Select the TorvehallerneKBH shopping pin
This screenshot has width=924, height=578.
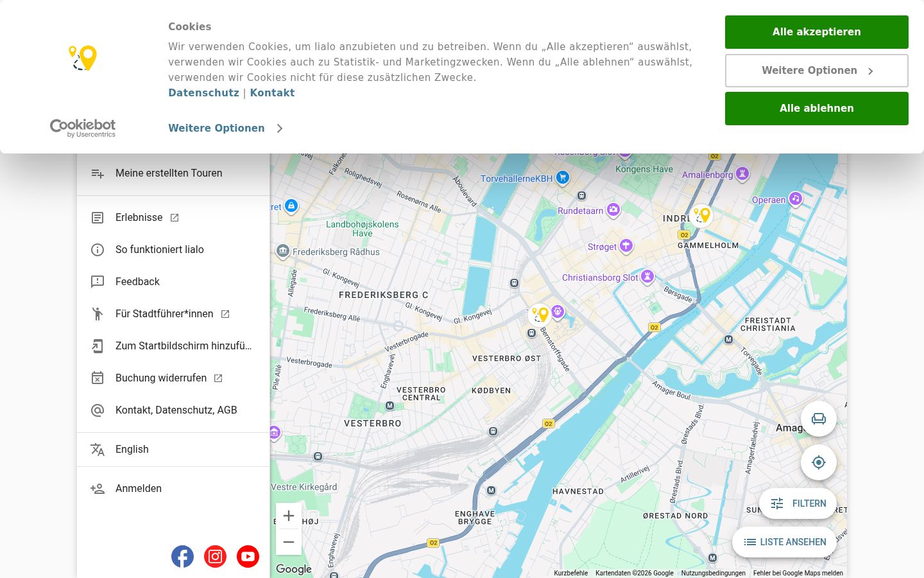click(x=563, y=178)
